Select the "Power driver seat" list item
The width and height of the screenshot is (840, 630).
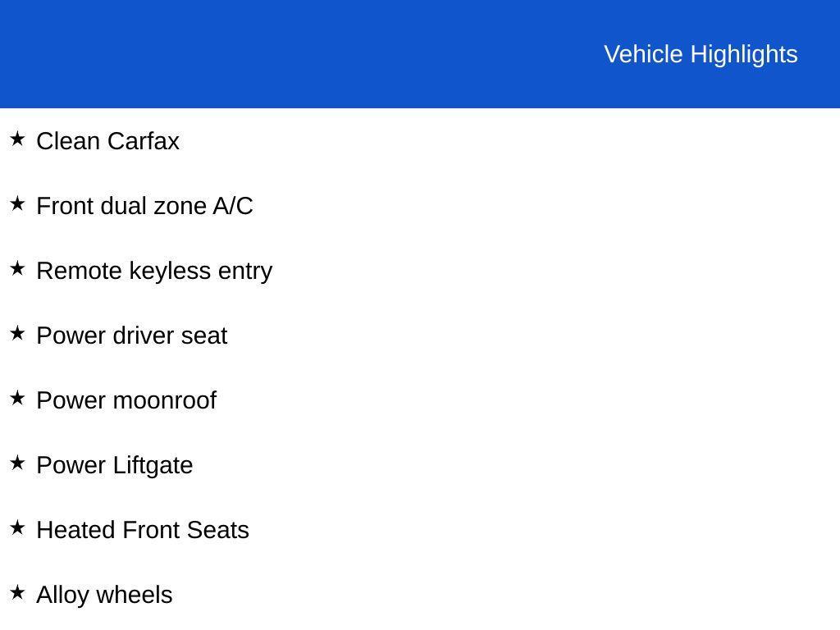click(x=131, y=336)
